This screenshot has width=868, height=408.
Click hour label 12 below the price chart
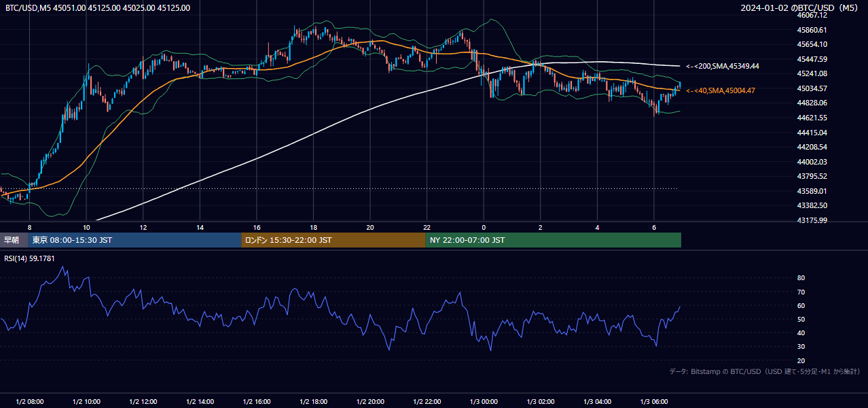click(x=143, y=227)
